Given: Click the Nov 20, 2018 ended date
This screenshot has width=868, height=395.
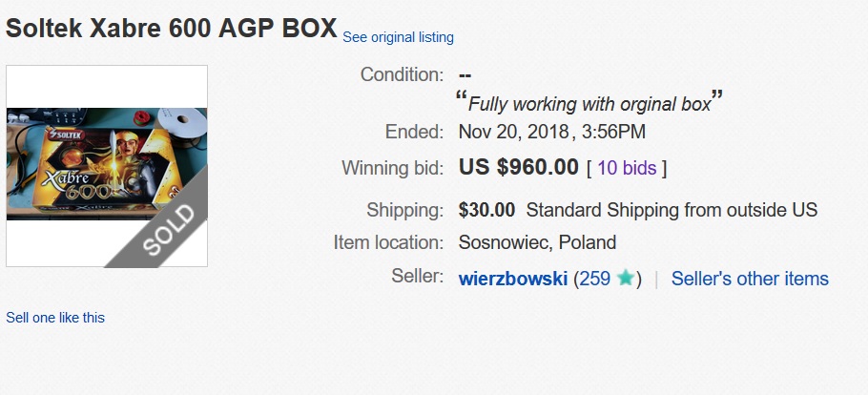Looking at the screenshot, I should pyautogui.click(x=514, y=132).
